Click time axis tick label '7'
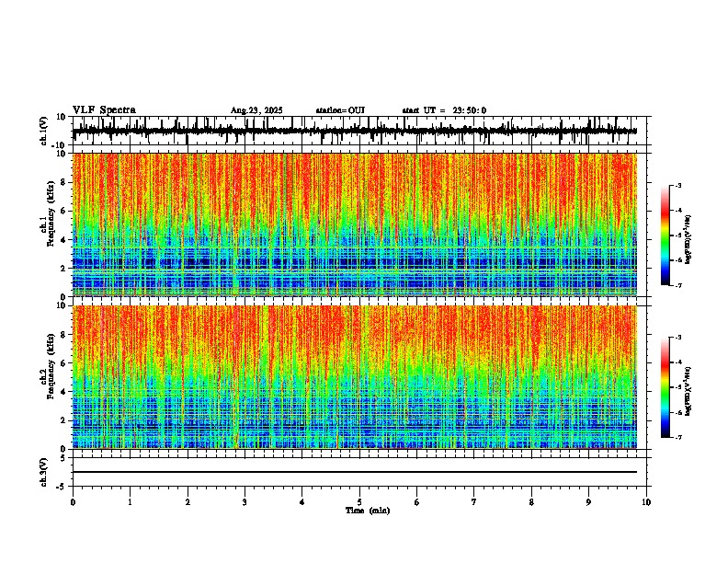Viewport: 728px width, 563px height. [474, 502]
